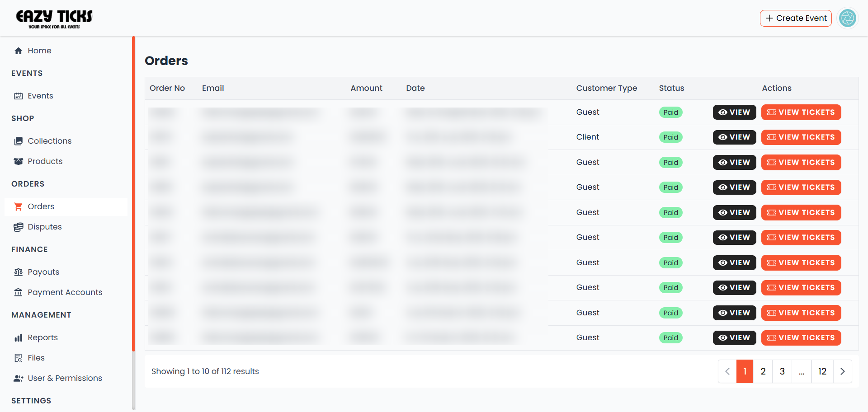Open Disputes using the coins icon

[18, 227]
